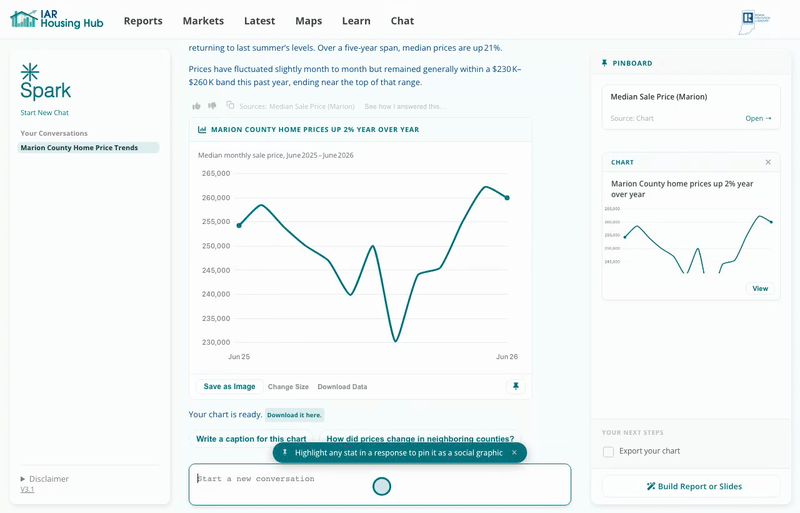The width and height of the screenshot is (800, 513).
Task: Open the pinned Median Sale Price card
Action: (x=758, y=118)
